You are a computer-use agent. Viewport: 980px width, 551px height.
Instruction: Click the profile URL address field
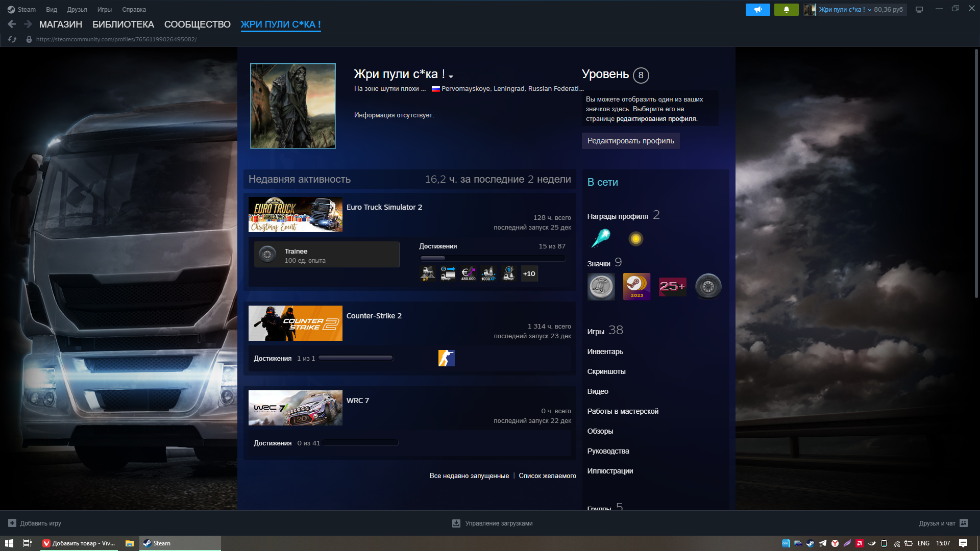click(x=116, y=39)
